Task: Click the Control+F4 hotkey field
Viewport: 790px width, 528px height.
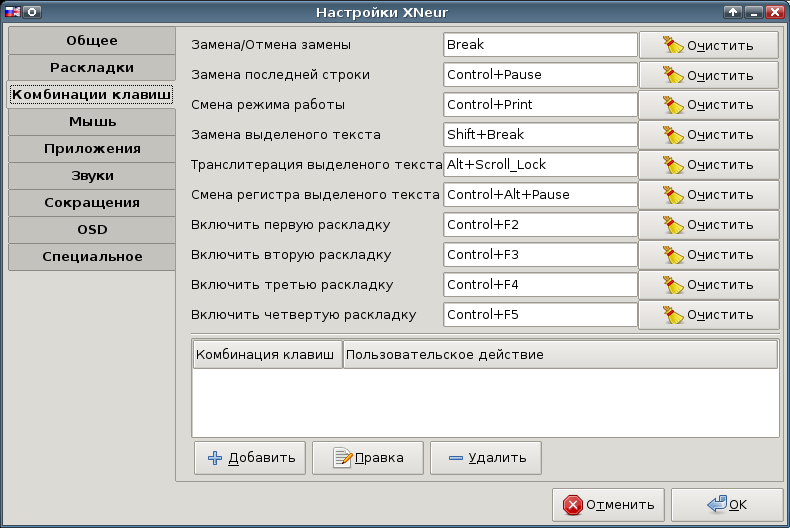Action: pyautogui.click(x=540, y=285)
